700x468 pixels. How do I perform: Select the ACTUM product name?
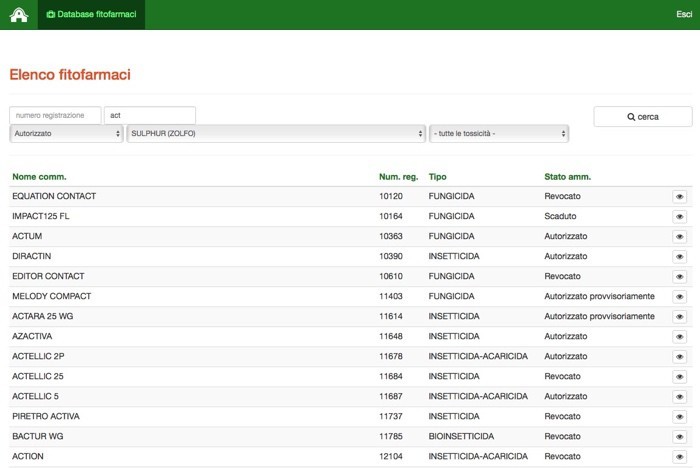(x=27, y=236)
